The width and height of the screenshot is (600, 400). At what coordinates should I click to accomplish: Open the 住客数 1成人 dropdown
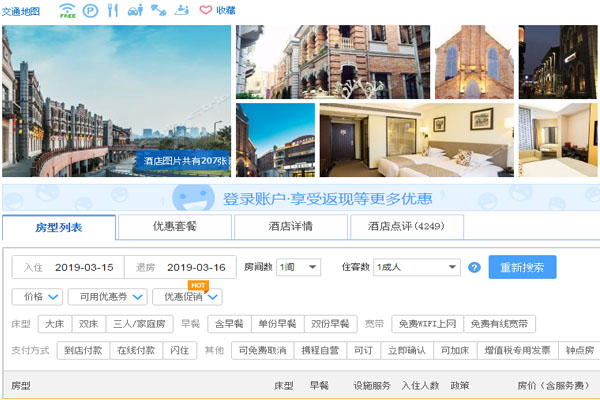pos(417,267)
